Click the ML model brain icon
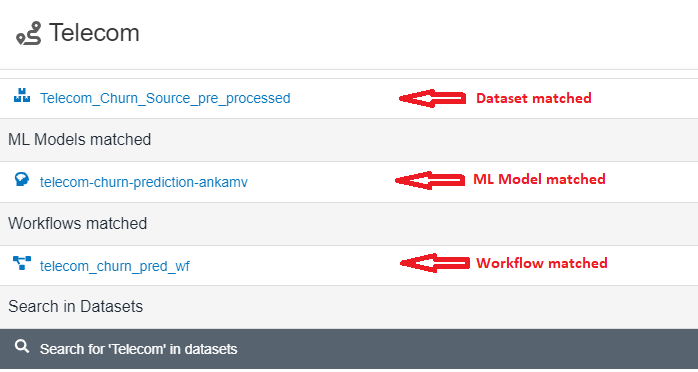698x372 pixels. [22, 179]
